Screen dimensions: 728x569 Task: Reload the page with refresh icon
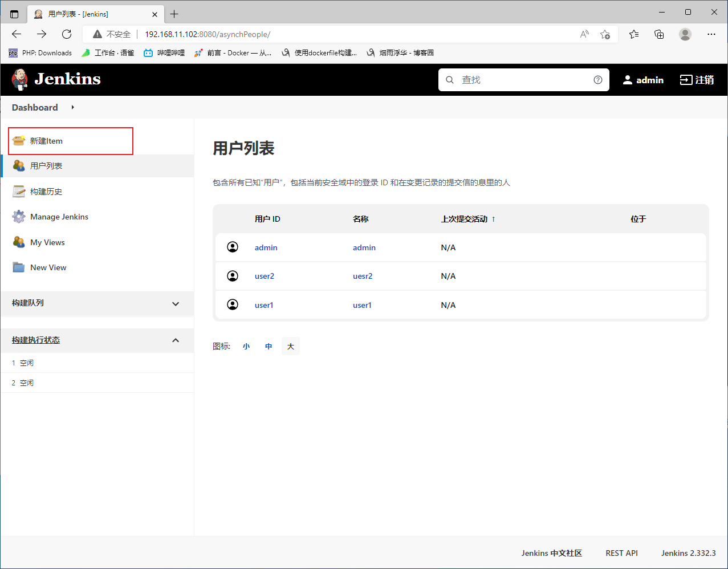pyautogui.click(x=67, y=34)
